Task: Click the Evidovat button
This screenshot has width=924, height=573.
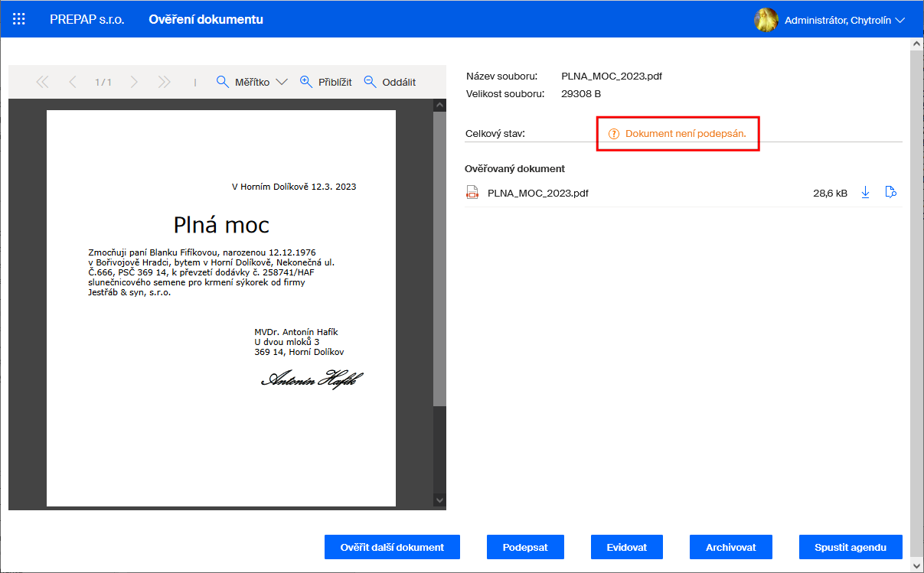Action: pos(626,547)
